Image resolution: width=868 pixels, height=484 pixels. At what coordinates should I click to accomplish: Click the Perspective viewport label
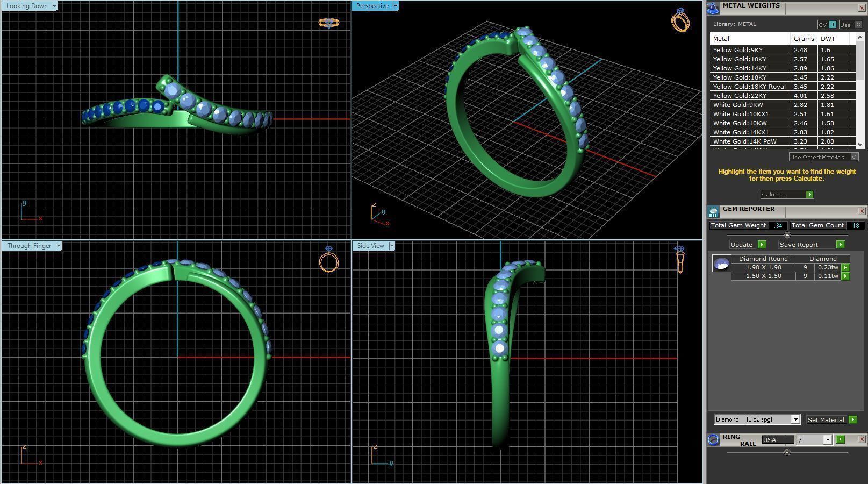pos(372,6)
